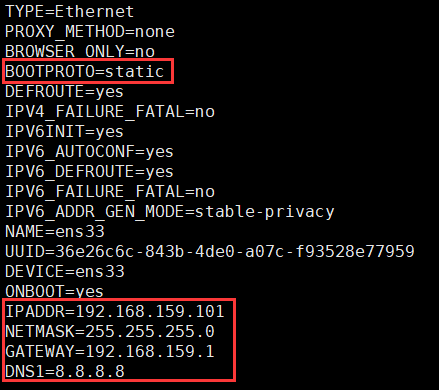Click the IPV6_DEFROUTE=yes line
This screenshot has height=390, width=439.
[89, 172]
